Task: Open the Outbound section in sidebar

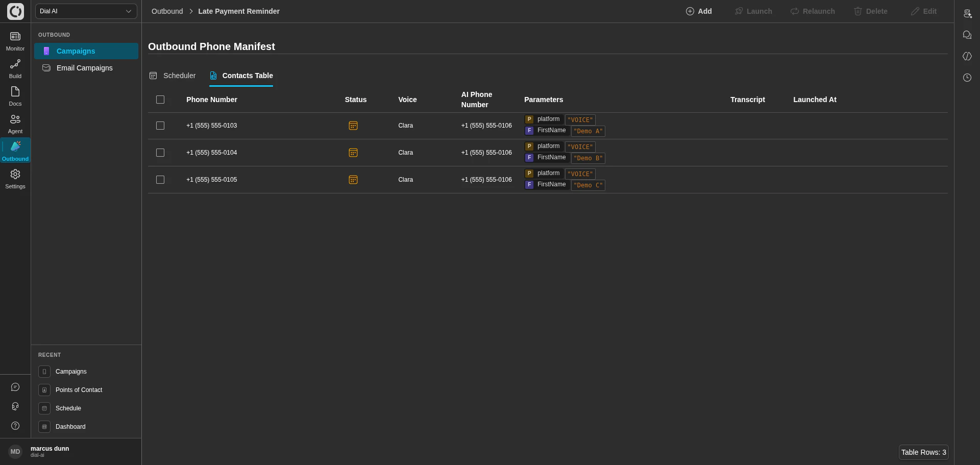Action: [x=15, y=151]
